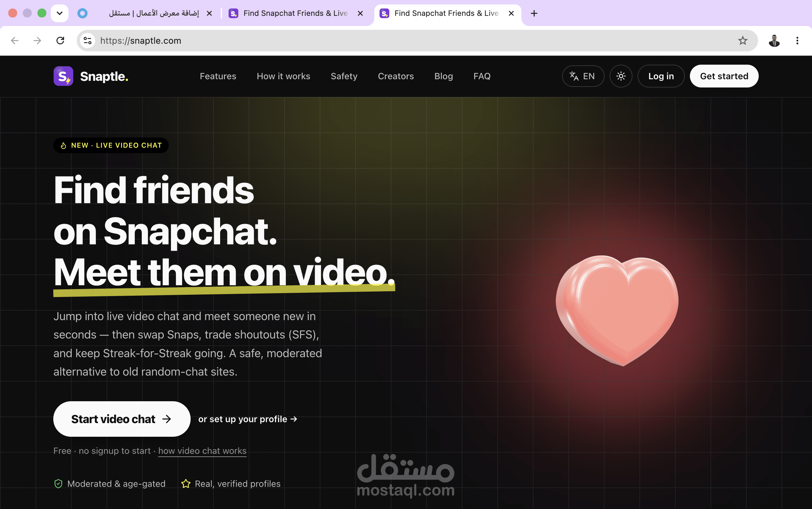This screenshot has height=509, width=812.
Task: Start video chat from hero button
Action: tap(121, 419)
